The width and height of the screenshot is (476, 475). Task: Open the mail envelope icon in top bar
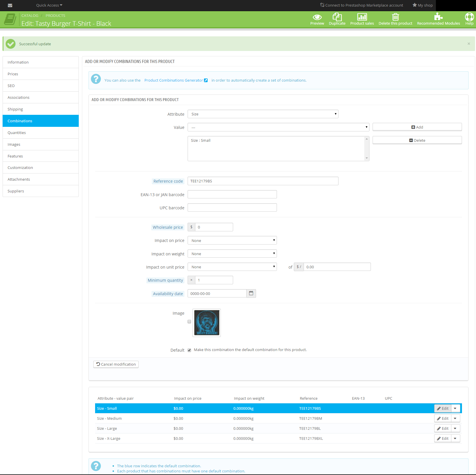10,5
